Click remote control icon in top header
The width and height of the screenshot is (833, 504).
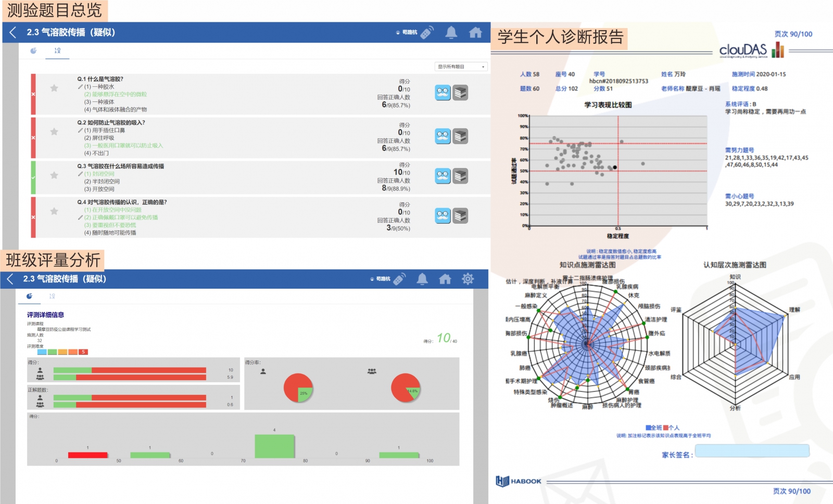(x=427, y=32)
